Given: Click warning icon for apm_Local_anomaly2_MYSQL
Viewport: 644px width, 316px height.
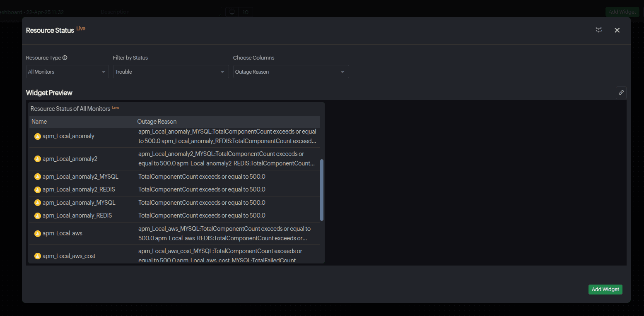Looking at the screenshot, I should (38, 177).
